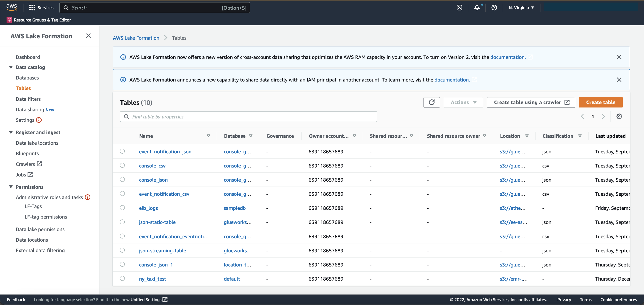Open the sampledb database link
This screenshot has width=644, height=305.
tap(235, 208)
